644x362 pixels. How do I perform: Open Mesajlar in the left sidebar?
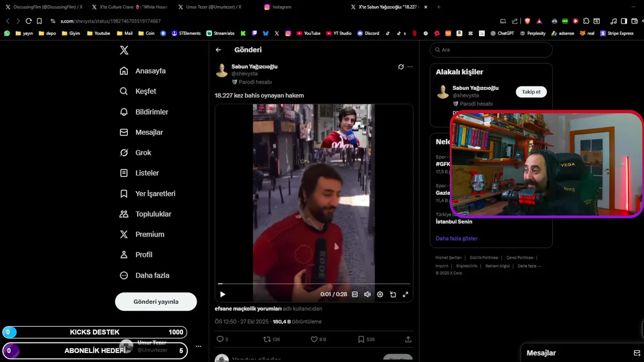pos(141,132)
